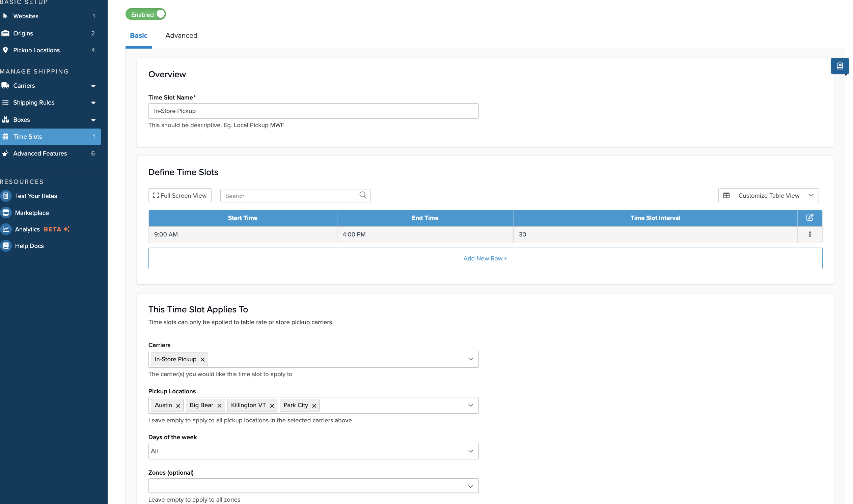
Task: Toggle the Enabled switch off
Action: click(x=146, y=15)
